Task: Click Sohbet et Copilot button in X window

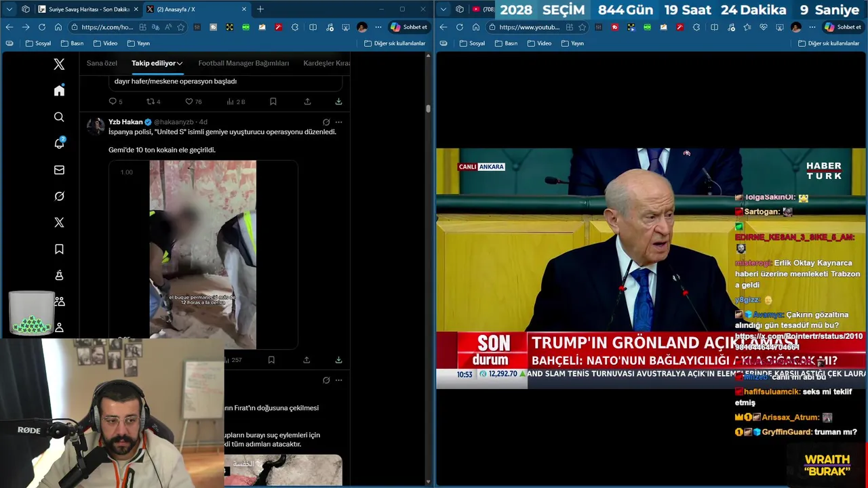Action: [409, 27]
